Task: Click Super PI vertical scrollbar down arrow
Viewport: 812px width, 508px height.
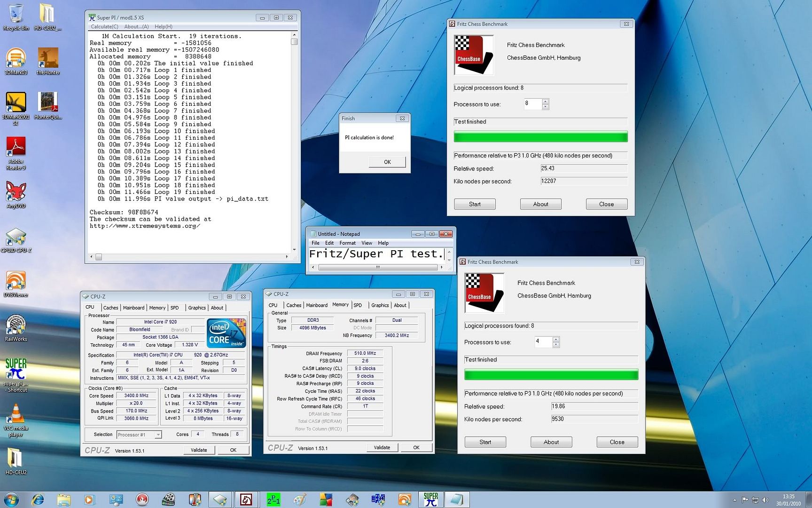Action: click(295, 250)
